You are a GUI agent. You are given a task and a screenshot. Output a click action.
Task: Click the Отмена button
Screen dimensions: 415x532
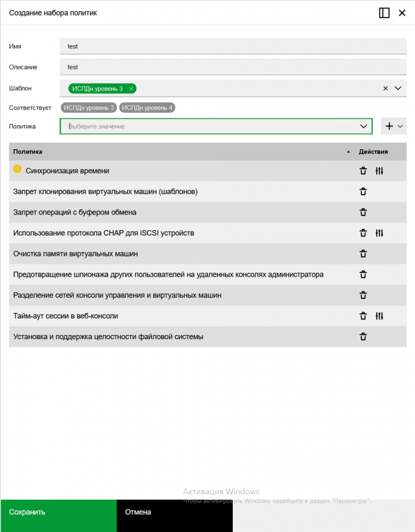click(175, 512)
